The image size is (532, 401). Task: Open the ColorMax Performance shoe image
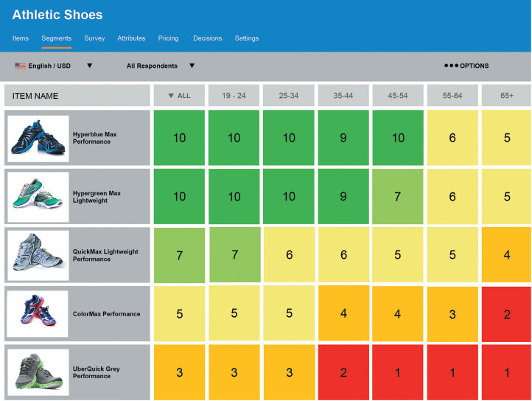coord(38,313)
